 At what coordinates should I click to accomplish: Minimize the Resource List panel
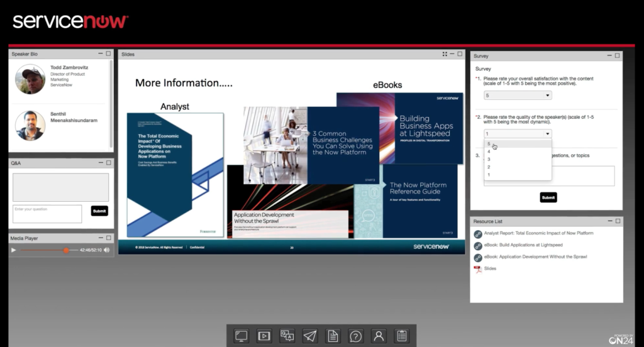[x=610, y=221]
